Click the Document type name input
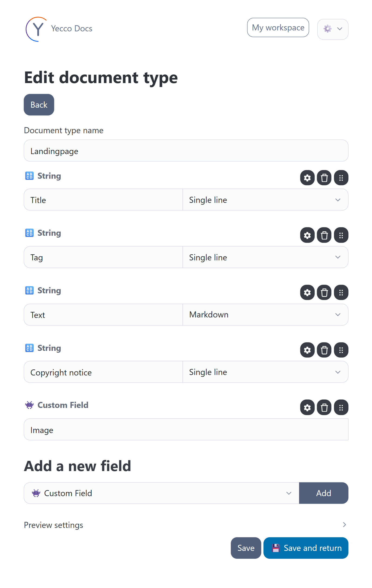Viewport: 372px width, 588px height. click(186, 151)
